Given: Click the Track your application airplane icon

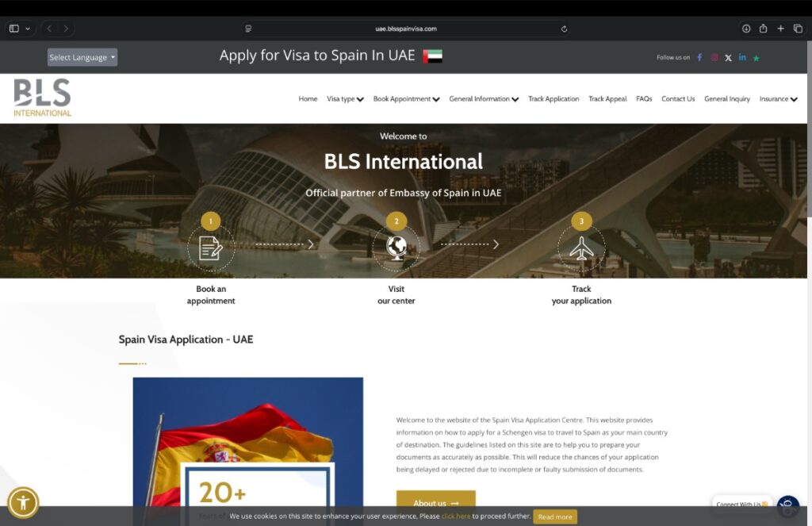Looking at the screenshot, I should (x=581, y=248).
